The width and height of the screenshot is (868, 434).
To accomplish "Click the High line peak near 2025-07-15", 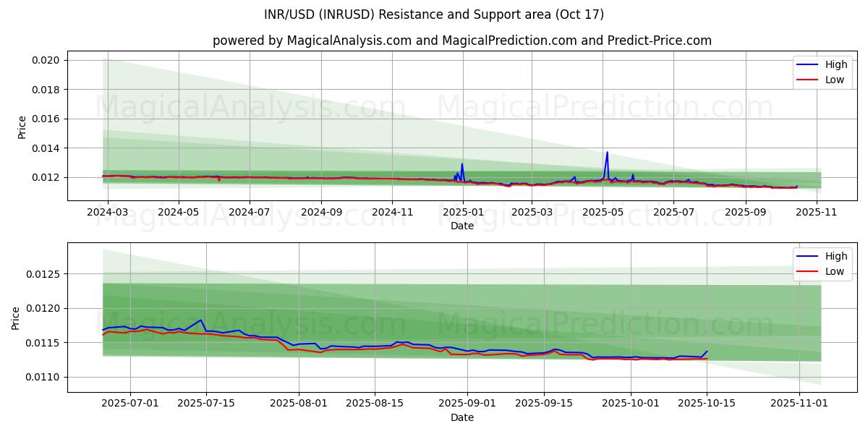I will [x=201, y=320].
